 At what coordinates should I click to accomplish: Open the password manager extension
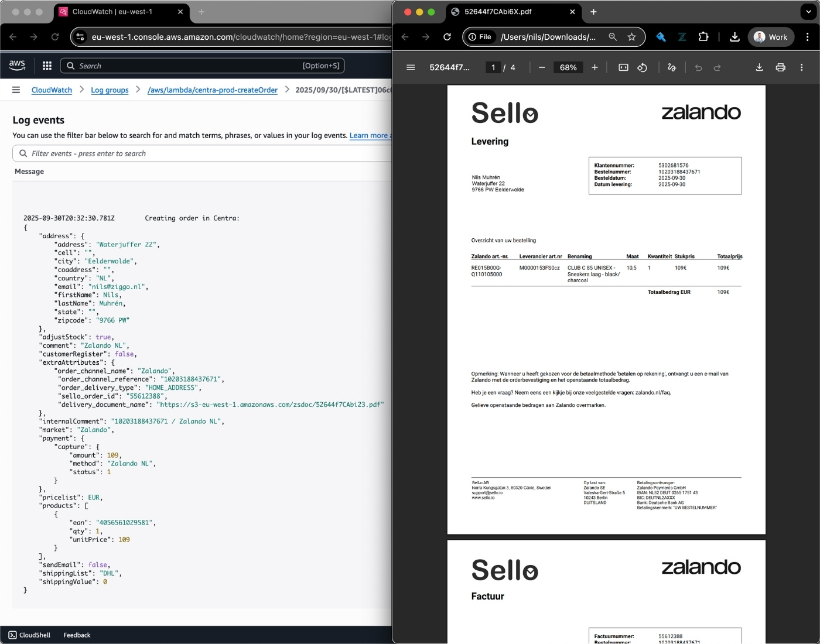661,37
